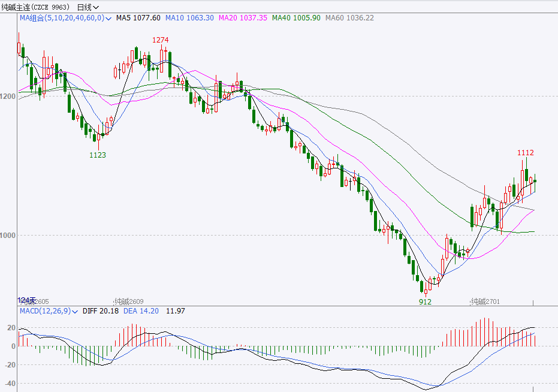Viewport: 558px width, 392px height.
Task: Click the 1274 high price marker
Action: tap(161, 40)
